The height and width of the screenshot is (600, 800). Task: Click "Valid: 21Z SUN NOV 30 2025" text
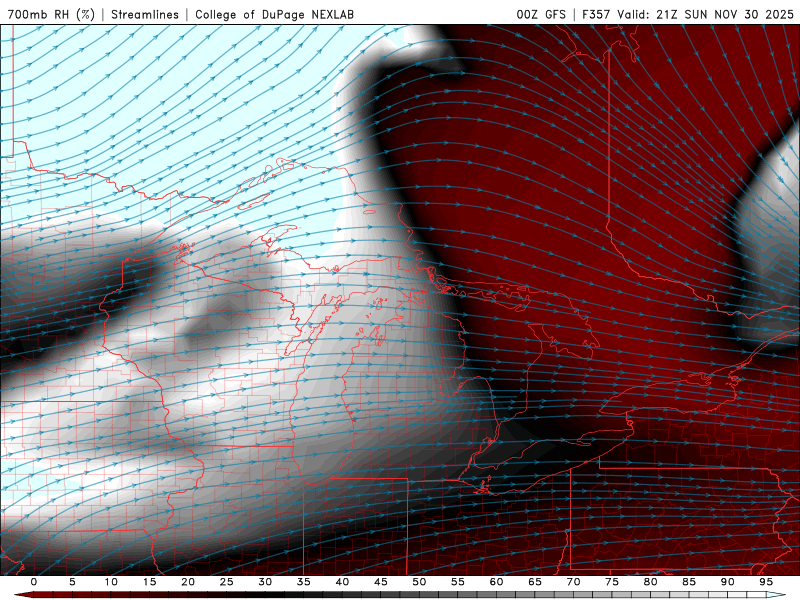(706, 14)
